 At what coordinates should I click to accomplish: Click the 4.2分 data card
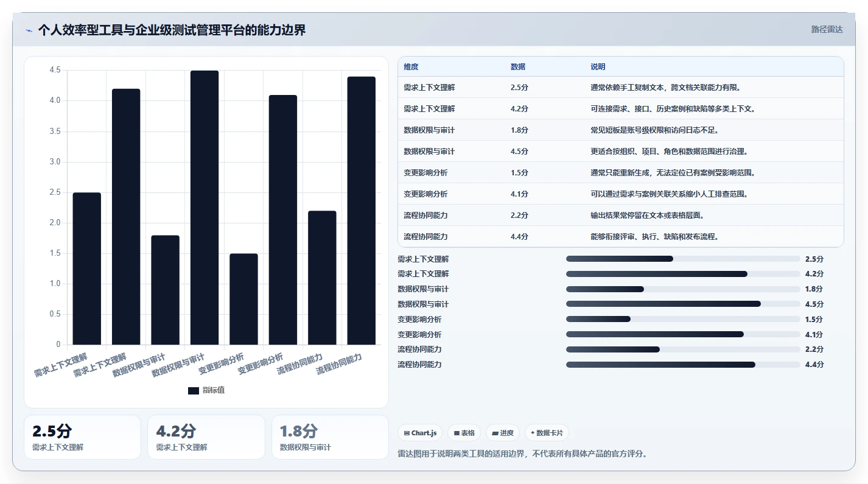tap(206, 437)
